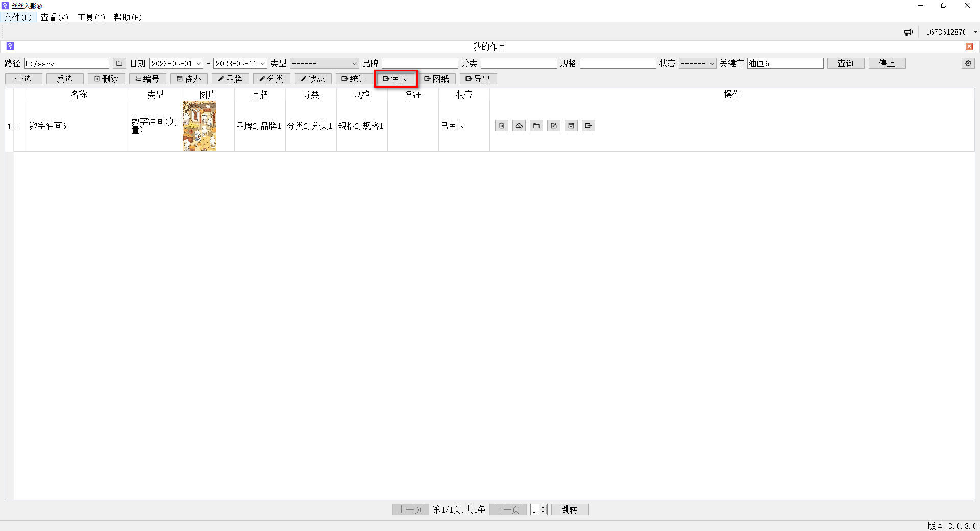Open the folder icon in the row operations

point(536,126)
